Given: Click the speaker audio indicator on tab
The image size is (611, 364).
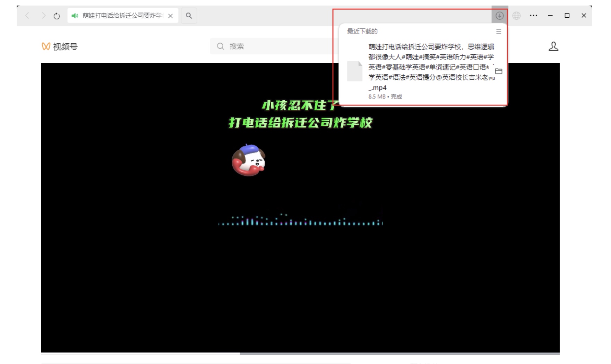Looking at the screenshot, I should pyautogui.click(x=75, y=16).
